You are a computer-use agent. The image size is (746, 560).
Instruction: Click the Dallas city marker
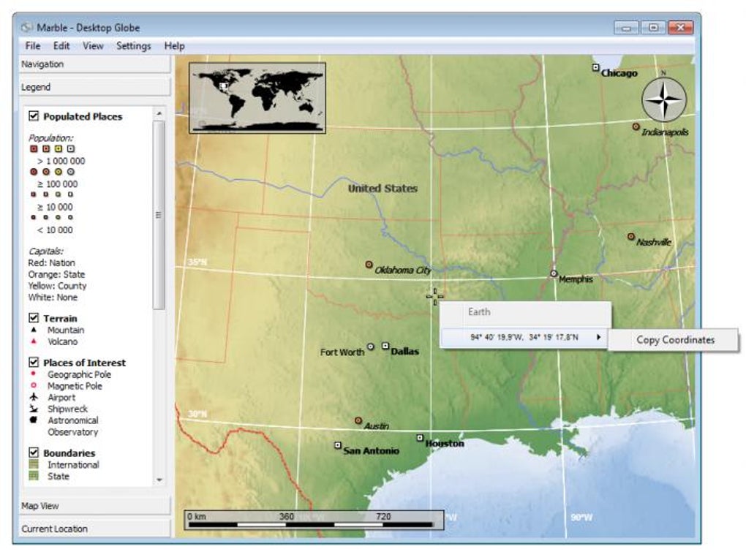point(385,346)
